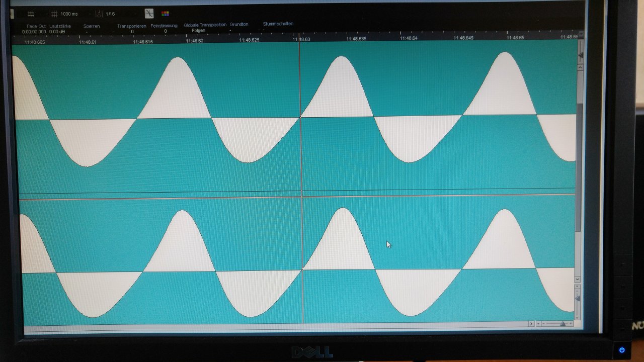Click the ruler at 11:48.61
The height and width of the screenshot is (362, 644).
(x=88, y=42)
